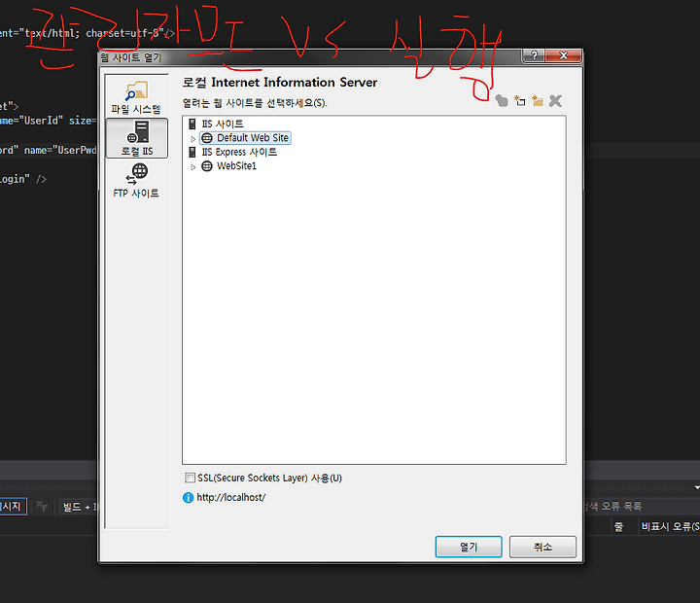Click the 열기 (Open) button
The image size is (700, 603).
(x=469, y=547)
